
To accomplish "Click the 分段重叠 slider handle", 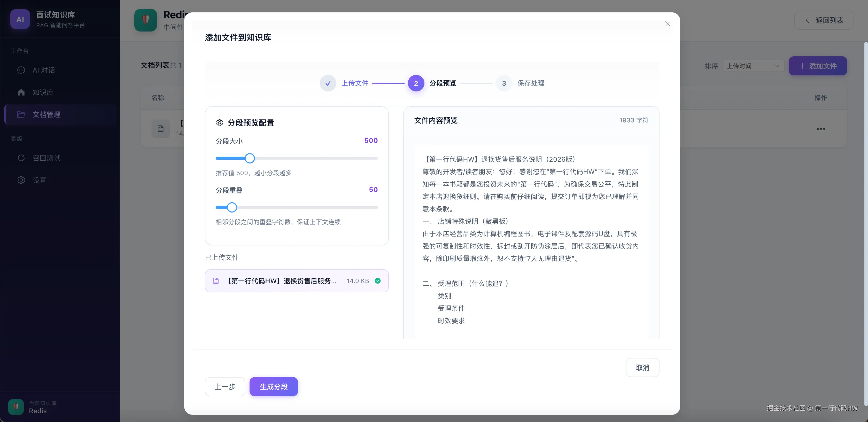I will tap(232, 207).
